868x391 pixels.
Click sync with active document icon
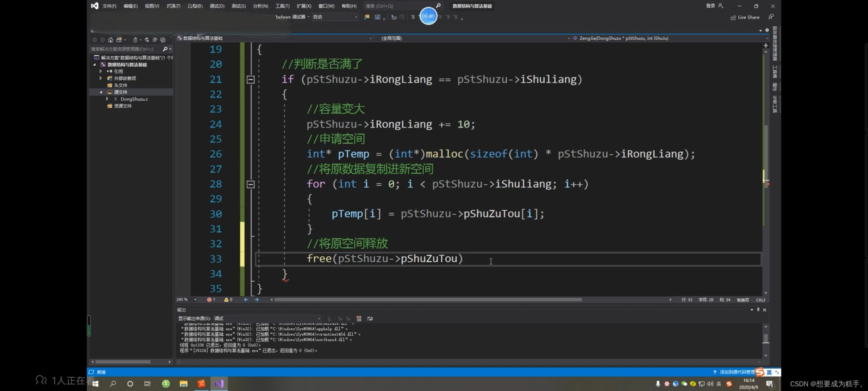click(x=147, y=40)
